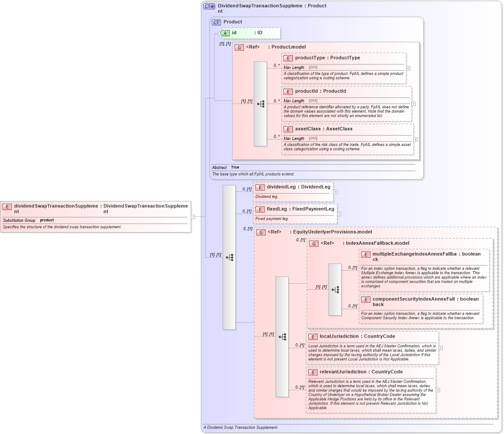Viewport: 504px width, 434px height.
Task: Click 'Substitution Group product' property row
Action: [x=95, y=220]
